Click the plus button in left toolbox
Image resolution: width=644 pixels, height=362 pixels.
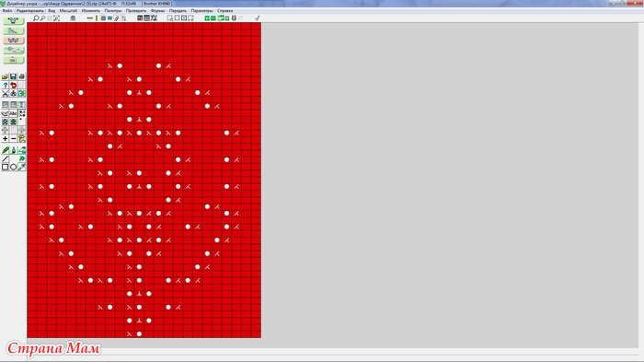(x=5, y=139)
